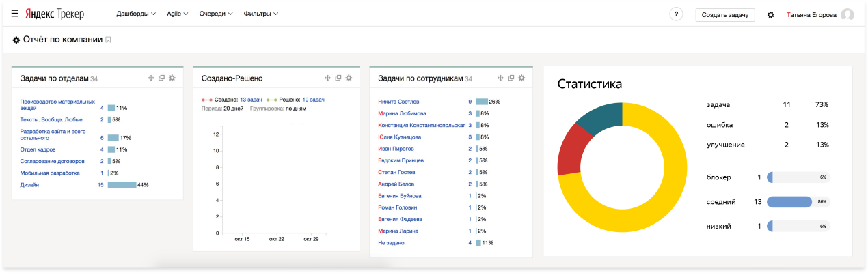Move the Задачи по сотрудникам widget handle
The height and width of the screenshot is (273, 868).
point(500,78)
